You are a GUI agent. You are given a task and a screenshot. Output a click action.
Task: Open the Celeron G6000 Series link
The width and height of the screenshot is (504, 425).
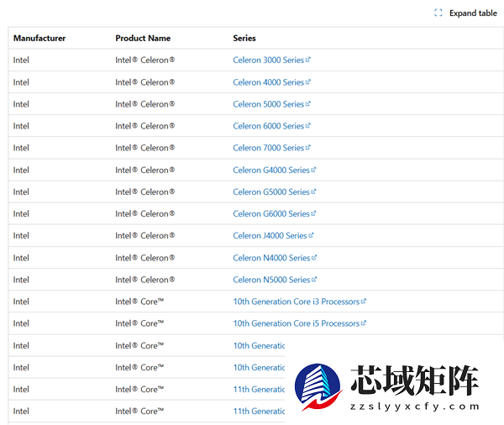click(x=275, y=214)
